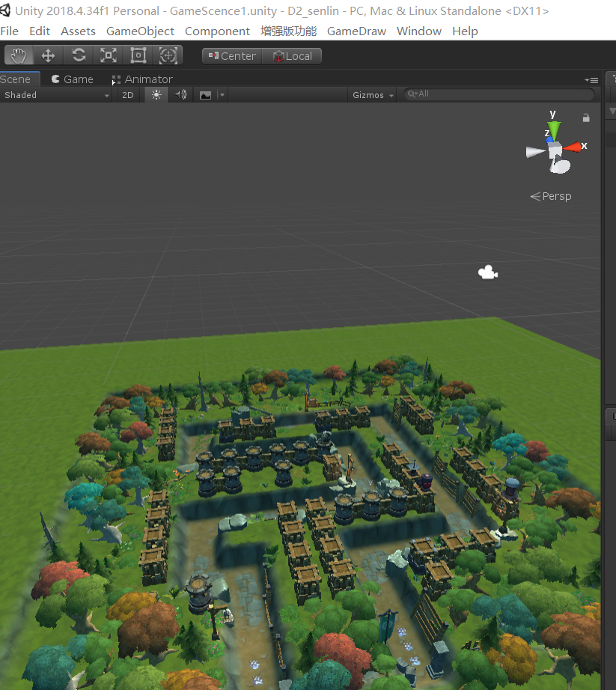Switch to the Game tab

point(72,79)
